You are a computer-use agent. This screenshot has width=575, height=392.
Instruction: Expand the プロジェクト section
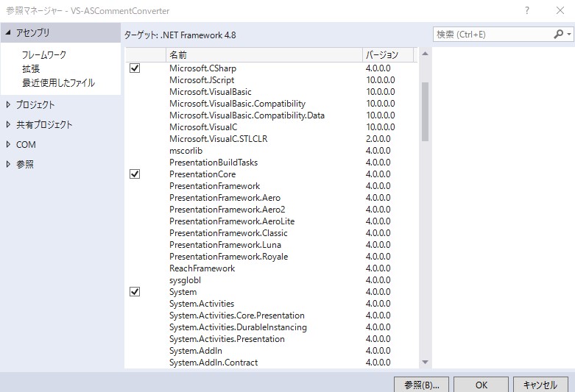click(x=8, y=104)
